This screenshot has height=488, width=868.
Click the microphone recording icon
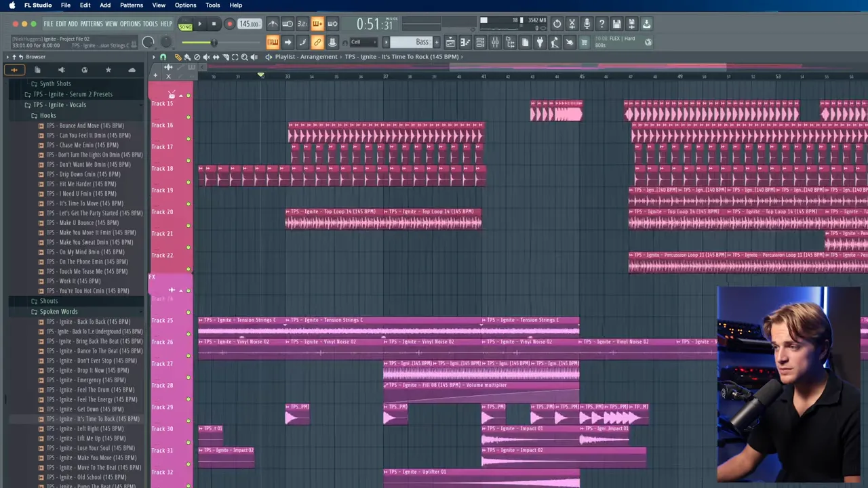point(587,24)
